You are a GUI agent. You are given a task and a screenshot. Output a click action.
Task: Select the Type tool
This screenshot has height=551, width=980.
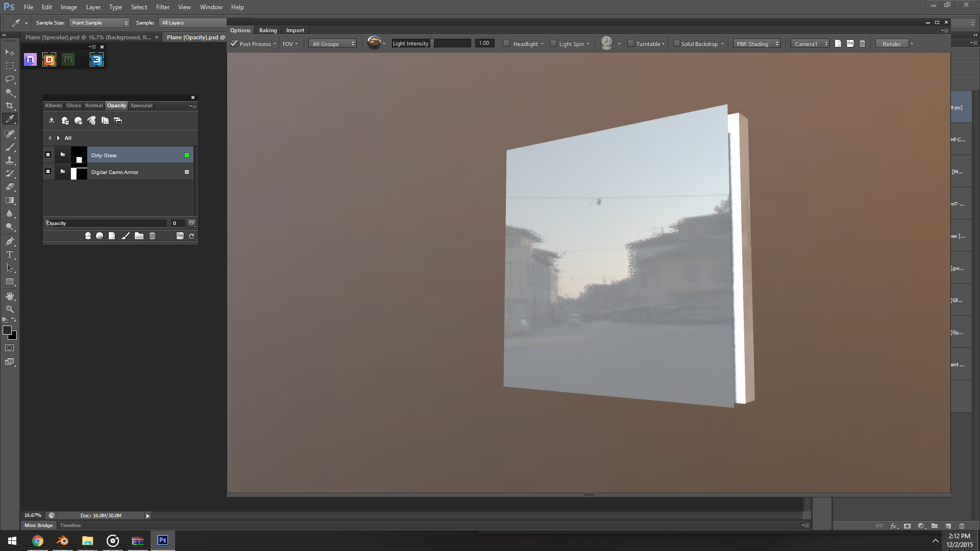click(x=10, y=255)
